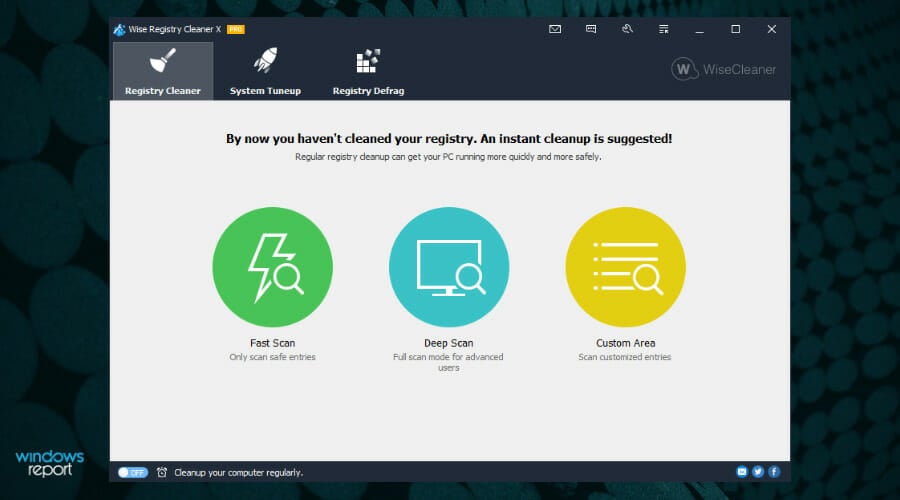Viewport: 900px width, 500px height.
Task: Close the Wise Registry Cleaner window
Action: [771, 29]
